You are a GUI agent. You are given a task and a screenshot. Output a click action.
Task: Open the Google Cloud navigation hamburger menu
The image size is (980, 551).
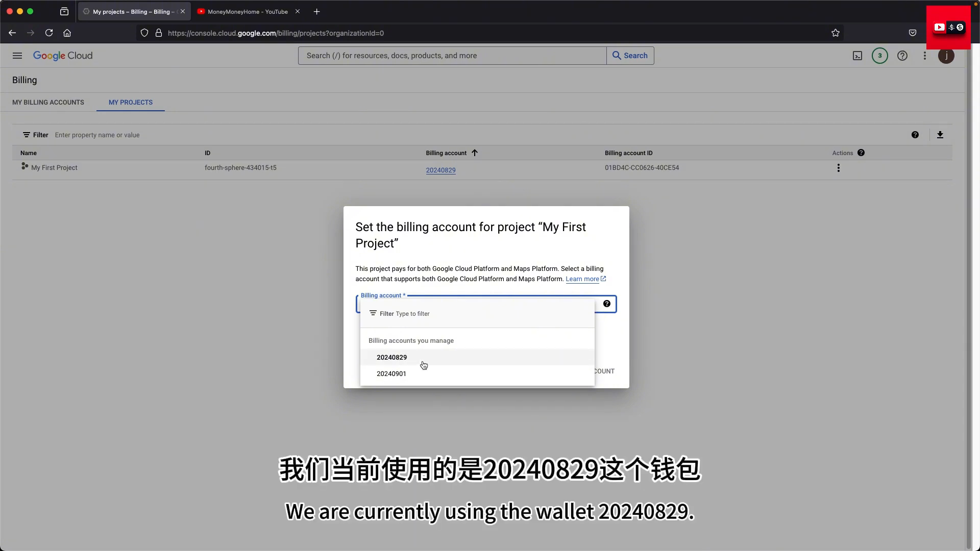(x=17, y=56)
